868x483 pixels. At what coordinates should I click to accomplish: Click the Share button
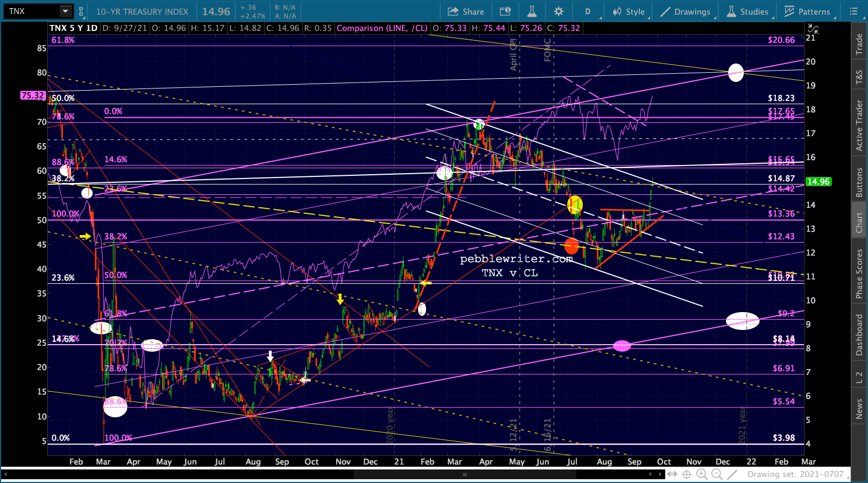(466, 11)
